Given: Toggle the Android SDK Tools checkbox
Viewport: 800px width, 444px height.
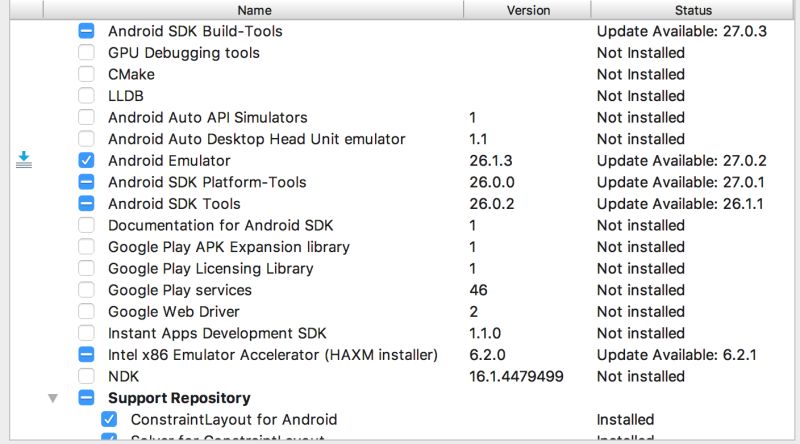Looking at the screenshot, I should click(86, 204).
